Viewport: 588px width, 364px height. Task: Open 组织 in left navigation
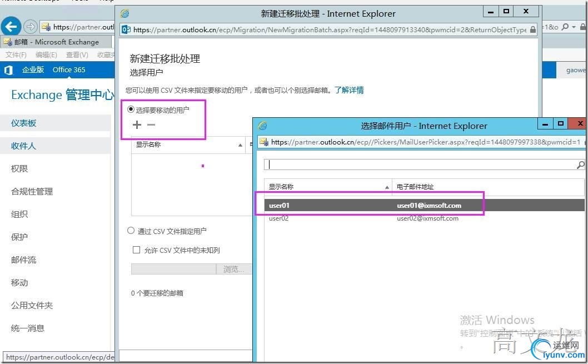(x=19, y=214)
